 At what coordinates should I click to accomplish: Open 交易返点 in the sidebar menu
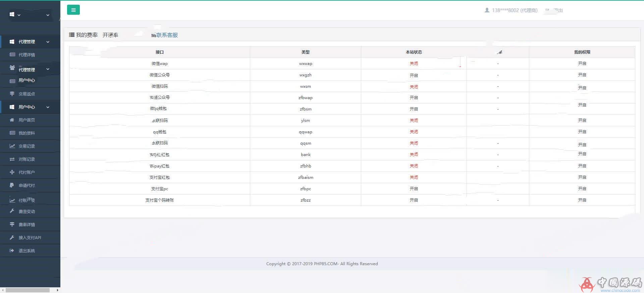27,94
